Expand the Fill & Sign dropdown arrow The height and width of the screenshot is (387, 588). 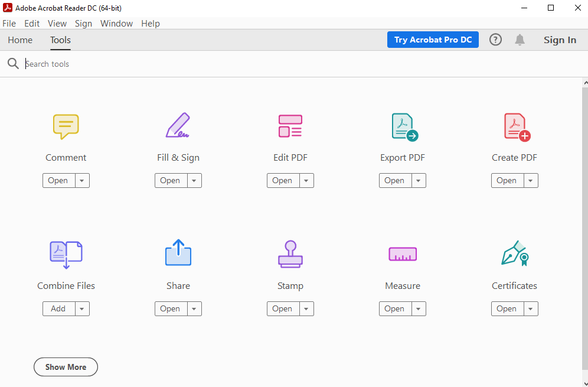pos(194,181)
